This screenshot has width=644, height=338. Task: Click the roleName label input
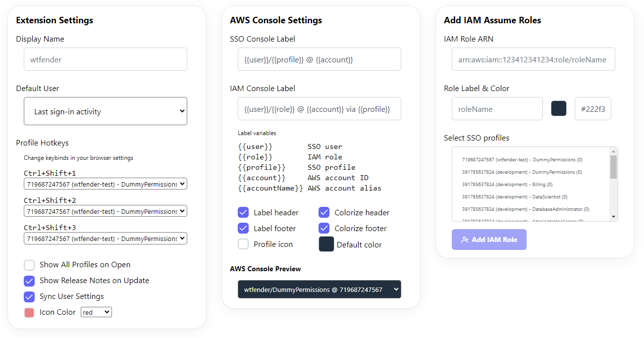[x=497, y=109]
